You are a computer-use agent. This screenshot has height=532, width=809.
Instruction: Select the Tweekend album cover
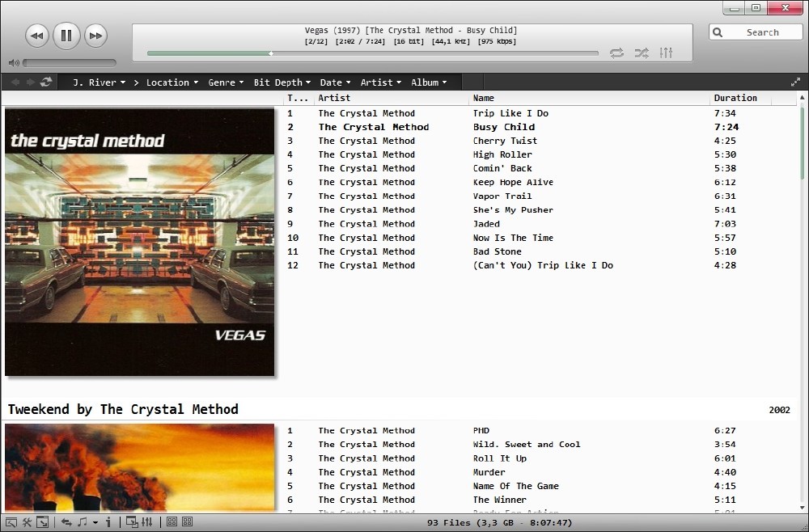(x=139, y=467)
